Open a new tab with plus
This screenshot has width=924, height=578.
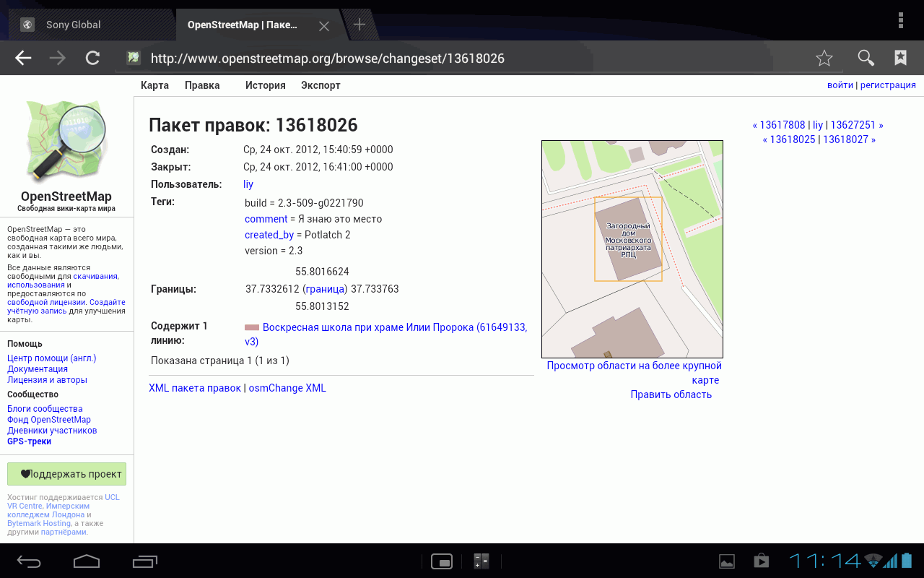[359, 25]
